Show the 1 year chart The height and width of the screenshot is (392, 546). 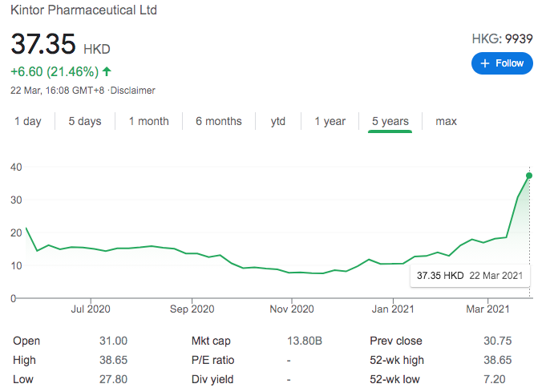click(330, 121)
